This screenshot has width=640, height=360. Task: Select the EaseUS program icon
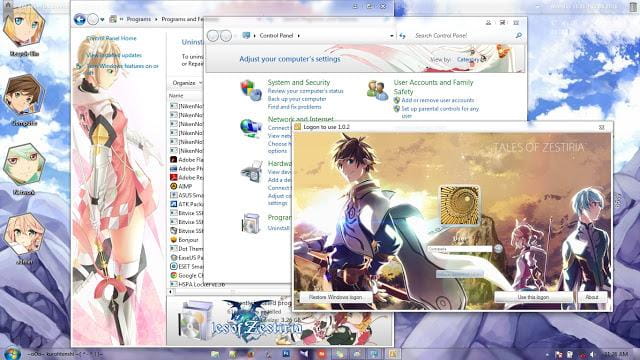click(173, 258)
